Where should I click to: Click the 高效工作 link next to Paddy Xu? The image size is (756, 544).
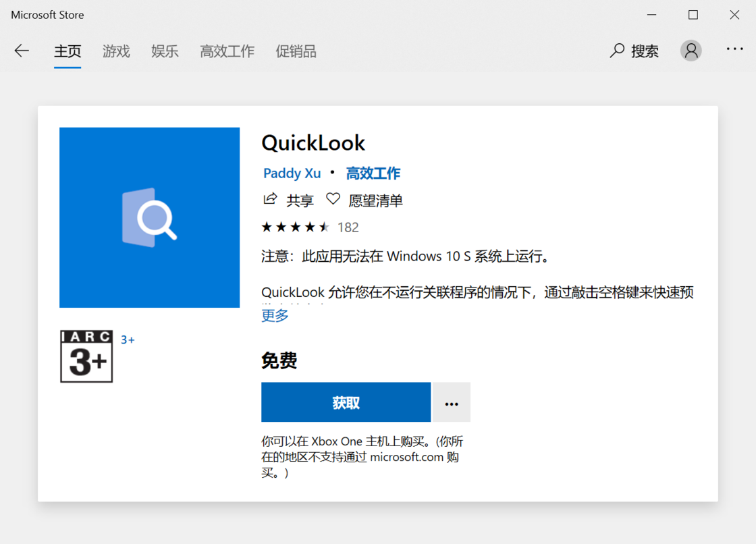[373, 173]
